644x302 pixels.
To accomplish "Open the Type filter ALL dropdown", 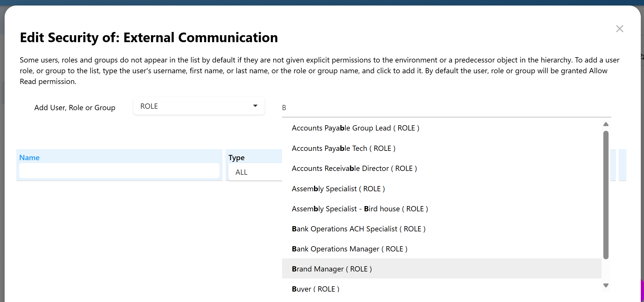I will (254, 172).
